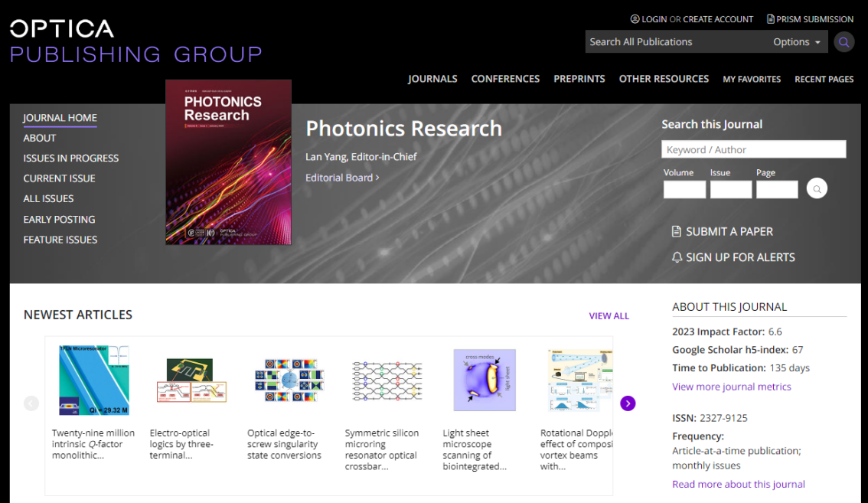This screenshot has width=868, height=503.
Task: Focus the Issue input box
Action: [x=731, y=189]
